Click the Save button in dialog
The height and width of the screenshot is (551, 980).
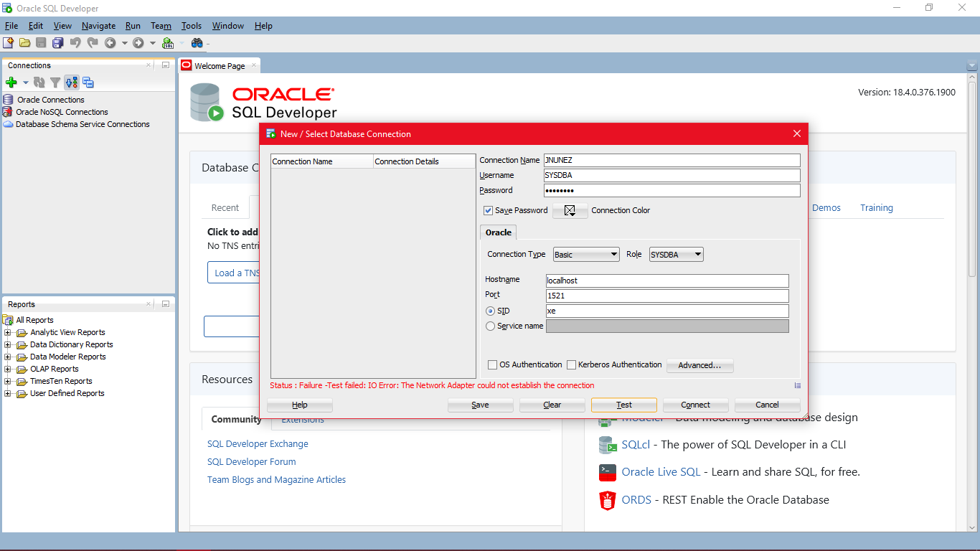pyautogui.click(x=481, y=405)
